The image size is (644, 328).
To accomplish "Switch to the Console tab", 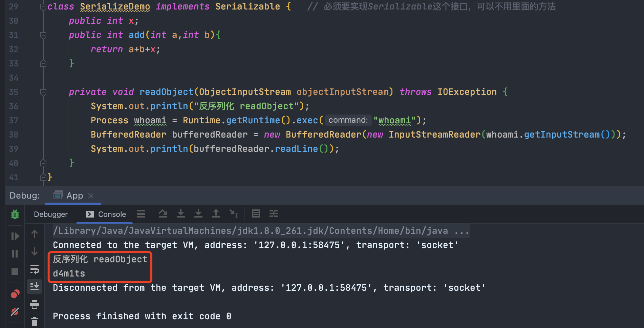I will 106,214.
